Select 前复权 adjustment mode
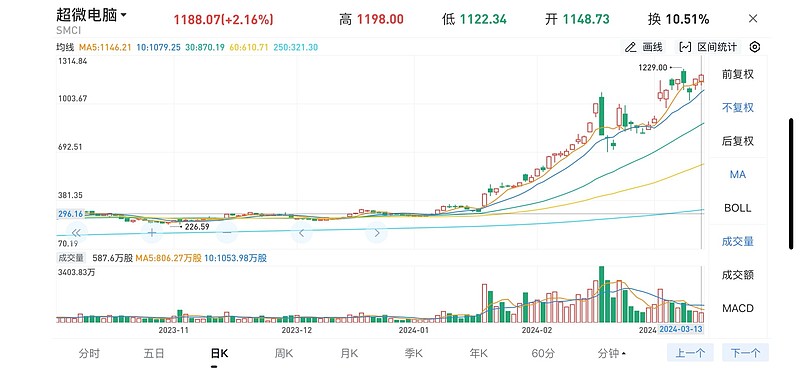The image size is (800, 368). [x=737, y=74]
